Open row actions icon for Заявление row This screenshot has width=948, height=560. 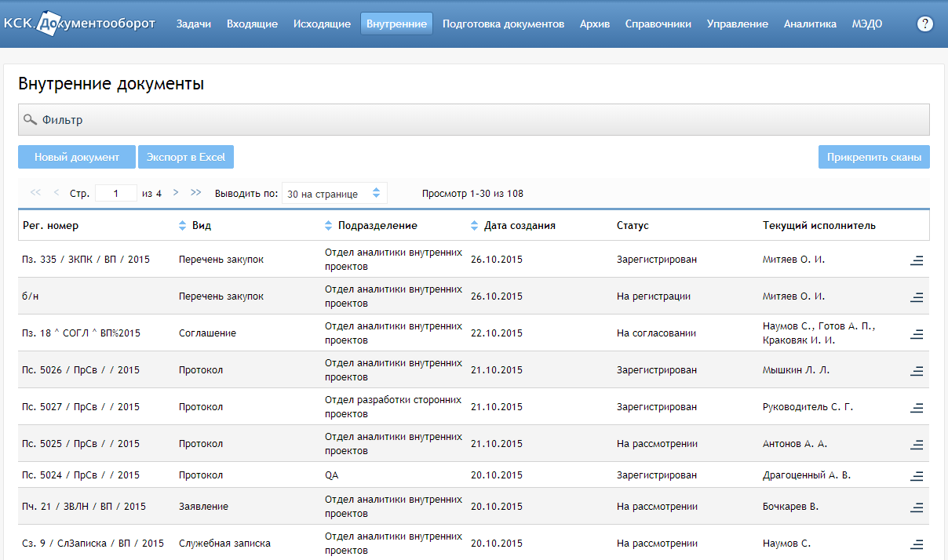pyautogui.click(x=917, y=507)
